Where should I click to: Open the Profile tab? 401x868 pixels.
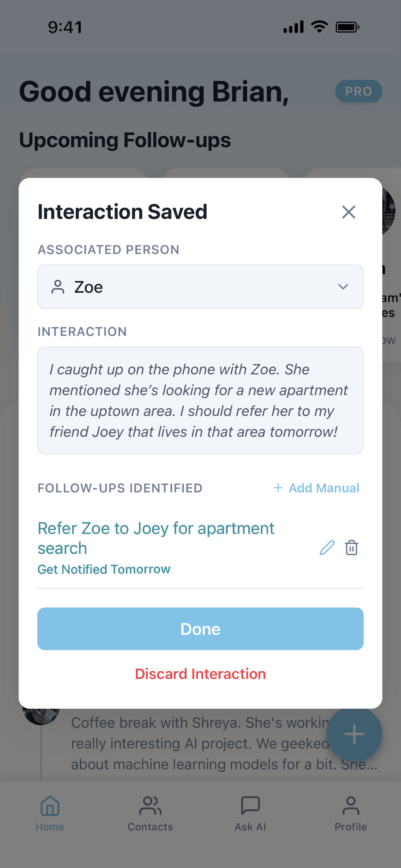[350, 813]
